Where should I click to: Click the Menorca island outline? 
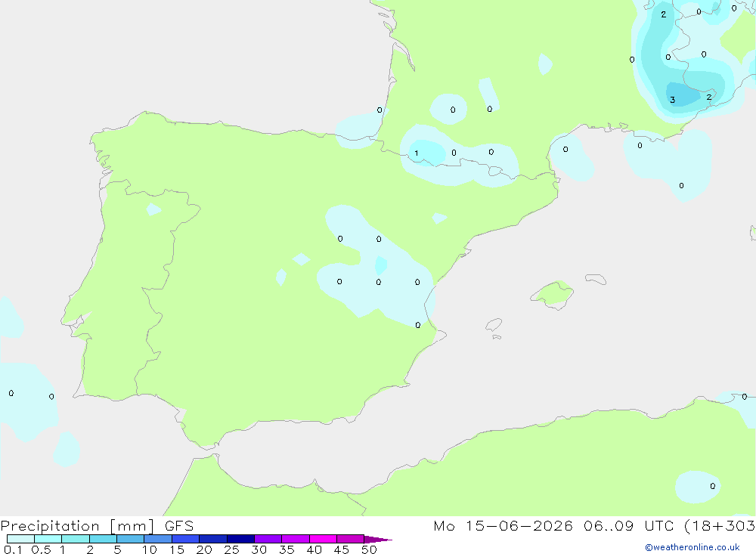point(596,279)
